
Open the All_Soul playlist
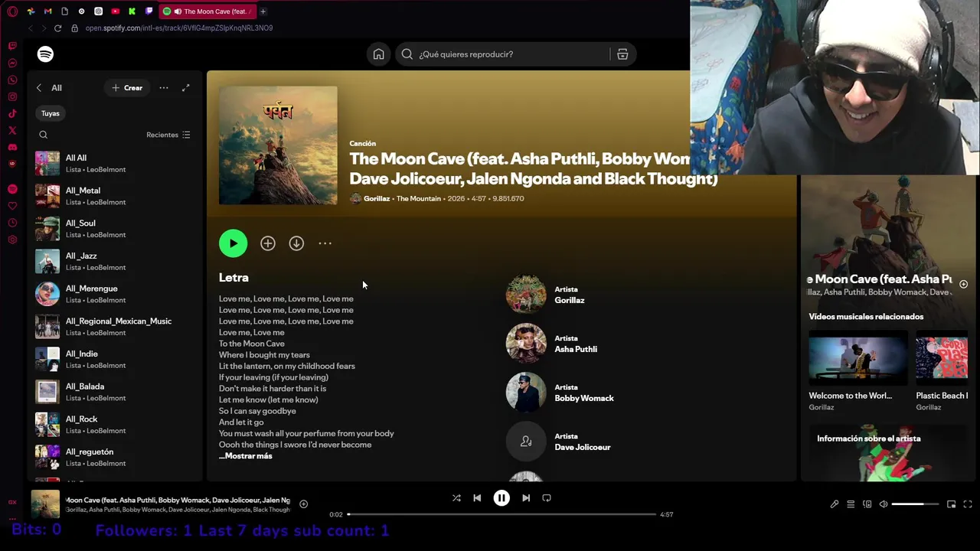pos(115,229)
